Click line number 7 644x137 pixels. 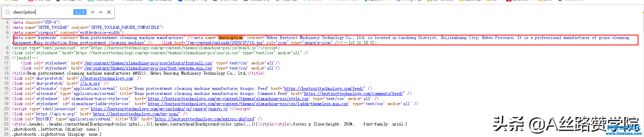point(7,38)
